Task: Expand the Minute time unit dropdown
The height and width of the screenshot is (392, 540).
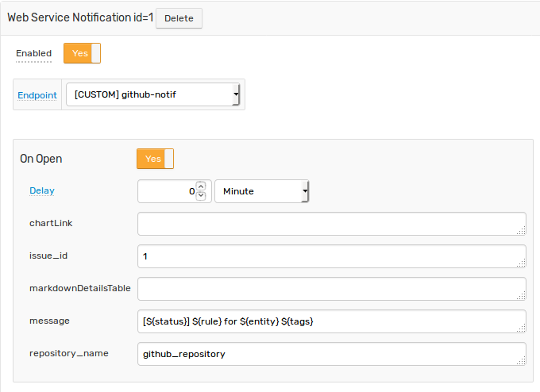Action: (x=262, y=191)
